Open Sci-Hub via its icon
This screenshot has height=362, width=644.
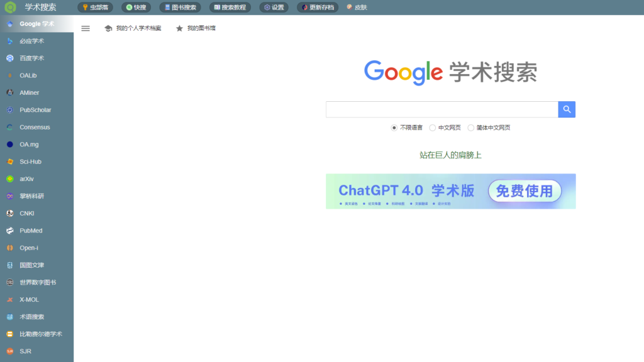(x=10, y=162)
